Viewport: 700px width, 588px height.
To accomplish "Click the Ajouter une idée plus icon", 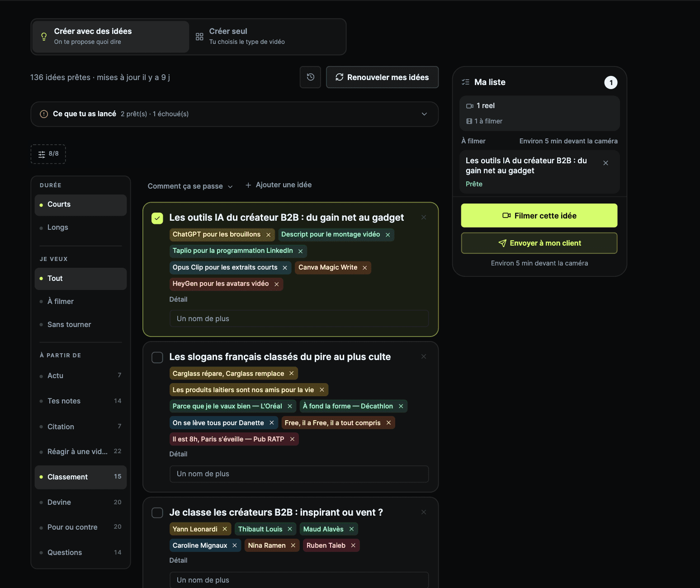I will (248, 185).
